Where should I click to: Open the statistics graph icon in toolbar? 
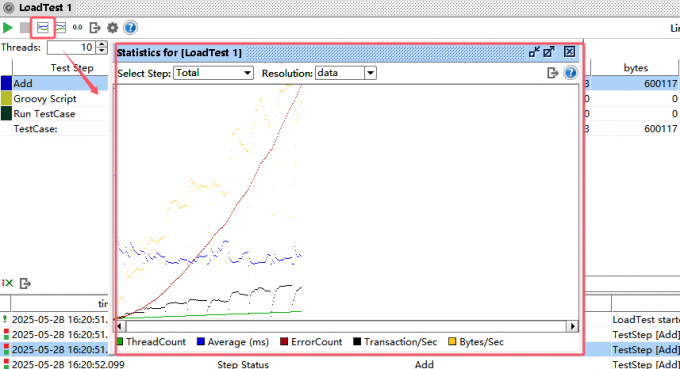(42, 28)
